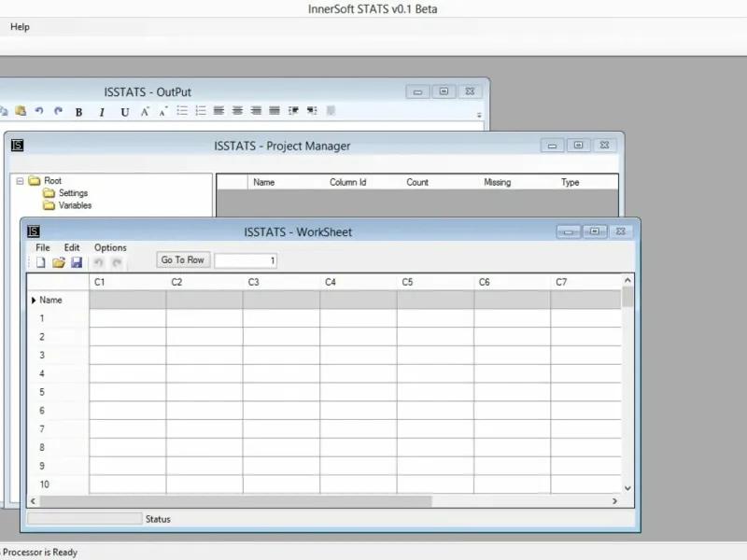The image size is (747, 560).
Task: Toggle bold formatting in OutPut toolbar
Action: click(x=78, y=112)
